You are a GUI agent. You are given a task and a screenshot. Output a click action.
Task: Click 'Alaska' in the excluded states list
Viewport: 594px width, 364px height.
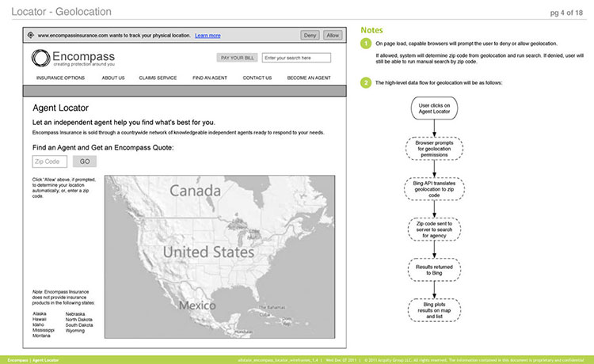(40, 313)
